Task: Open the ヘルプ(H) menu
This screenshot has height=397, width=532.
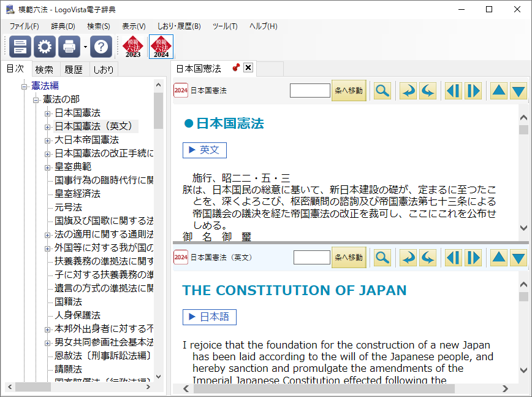Action: [264, 26]
